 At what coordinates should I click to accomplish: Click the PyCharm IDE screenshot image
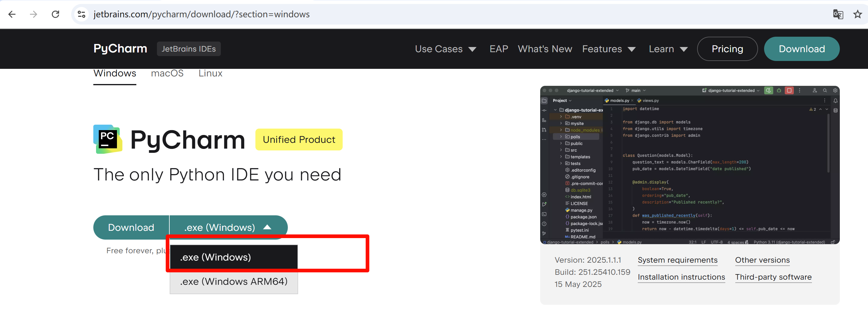tap(690, 165)
